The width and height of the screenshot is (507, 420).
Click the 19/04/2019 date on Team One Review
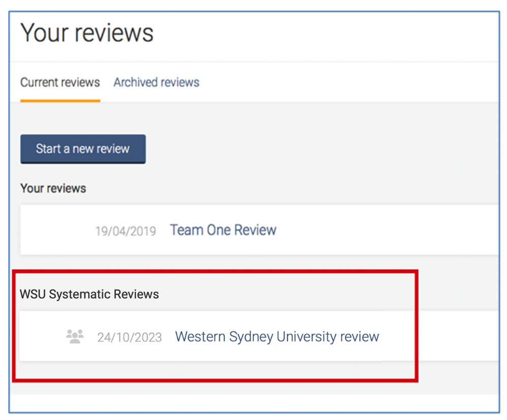tap(125, 231)
